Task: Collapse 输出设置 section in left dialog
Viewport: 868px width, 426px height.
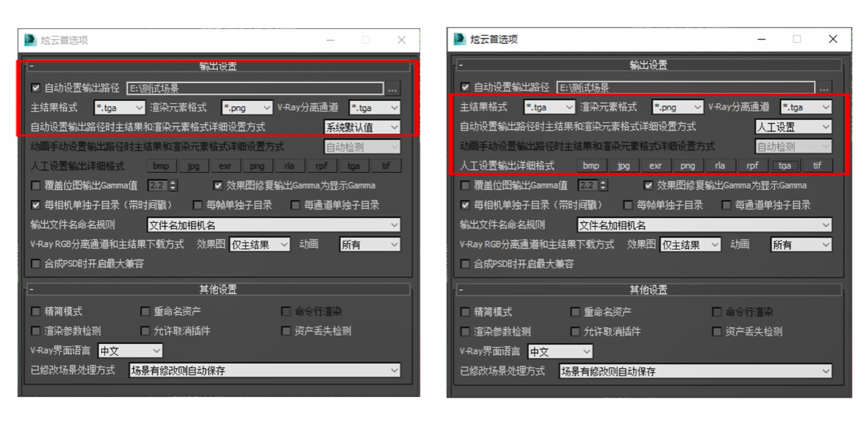Action: point(31,67)
